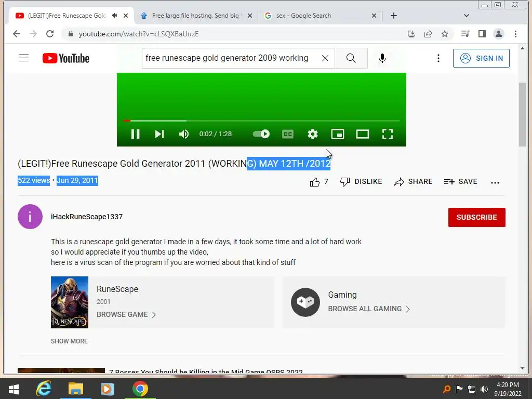This screenshot has width=532, height=399.
Task: Mute the tab audio speaker icon
Action: 115,16
